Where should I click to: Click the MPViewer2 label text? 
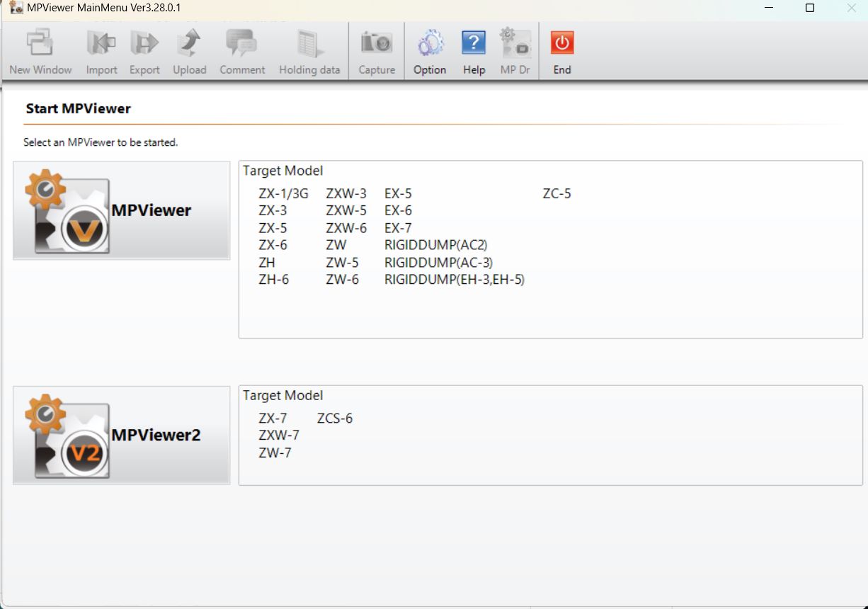pyautogui.click(x=156, y=435)
